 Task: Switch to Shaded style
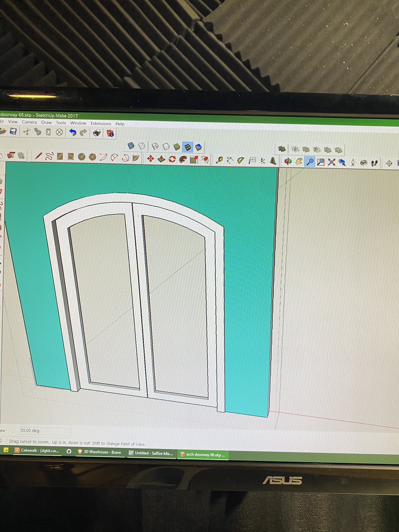(x=177, y=147)
